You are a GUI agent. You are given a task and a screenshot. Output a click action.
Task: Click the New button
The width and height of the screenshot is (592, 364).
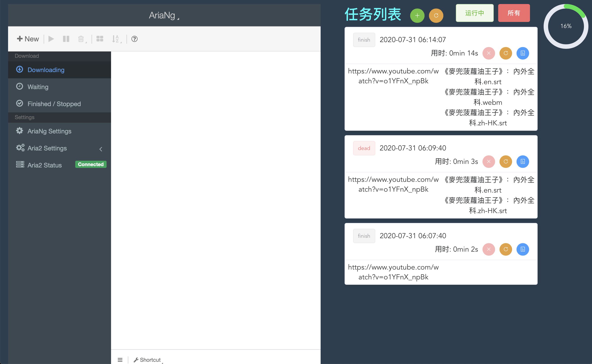[x=28, y=39]
